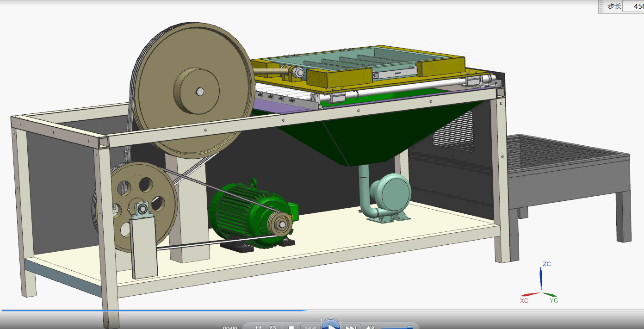644x329 pixels.
Task: Skip to the next track
Action: click(351, 327)
